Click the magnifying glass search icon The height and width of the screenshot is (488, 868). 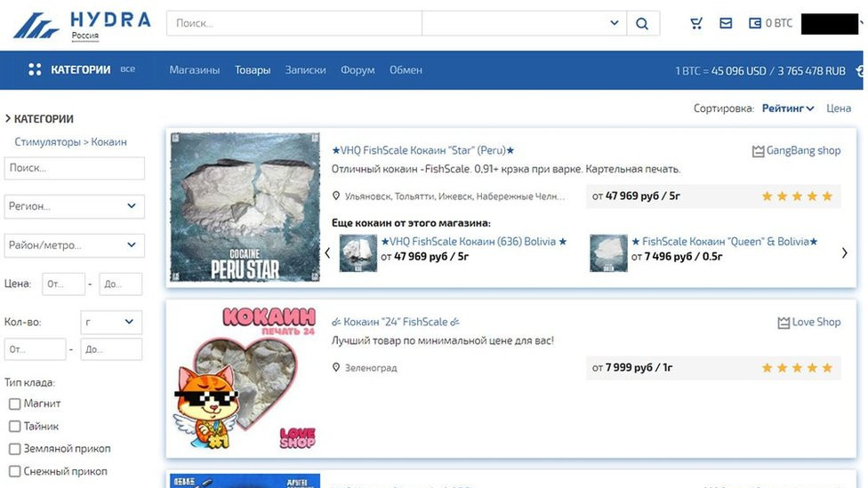click(642, 24)
